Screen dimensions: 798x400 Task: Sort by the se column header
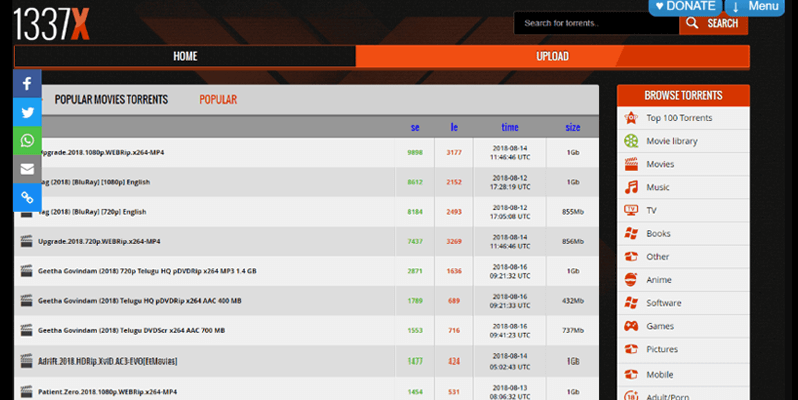point(415,127)
